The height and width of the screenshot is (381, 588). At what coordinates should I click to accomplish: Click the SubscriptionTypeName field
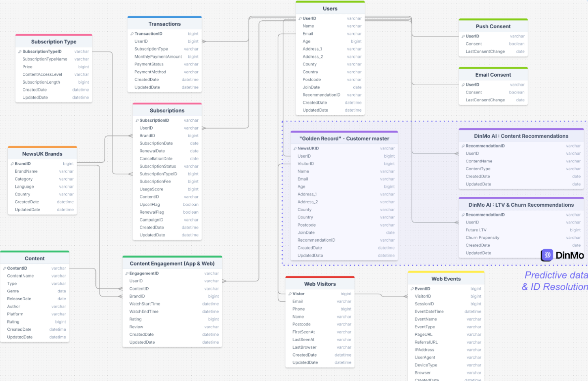(x=54, y=59)
